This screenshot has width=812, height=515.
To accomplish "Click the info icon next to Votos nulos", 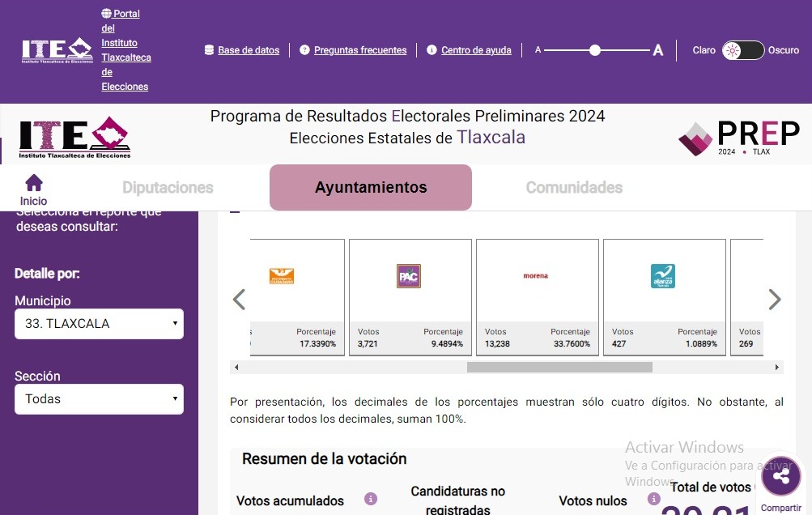I will pyautogui.click(x=654, y=499).
